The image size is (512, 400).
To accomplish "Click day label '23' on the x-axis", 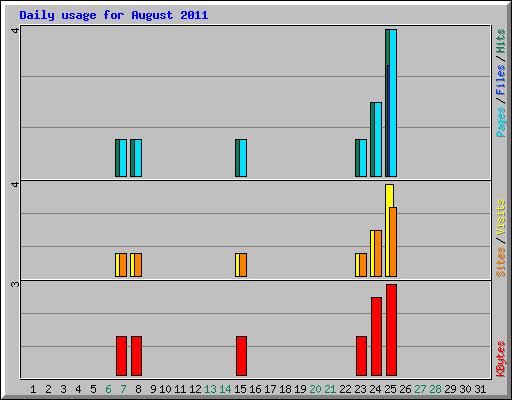I will (360, 389).
